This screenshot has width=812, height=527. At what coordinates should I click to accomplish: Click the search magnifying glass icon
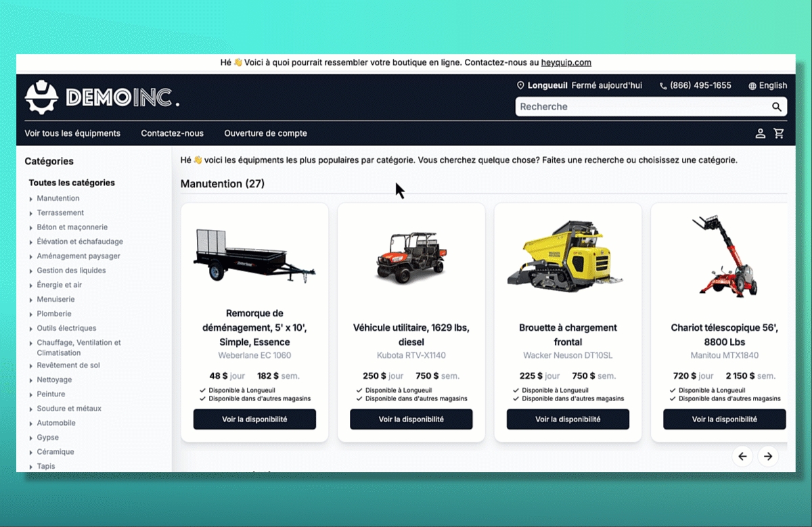(777, 107)
